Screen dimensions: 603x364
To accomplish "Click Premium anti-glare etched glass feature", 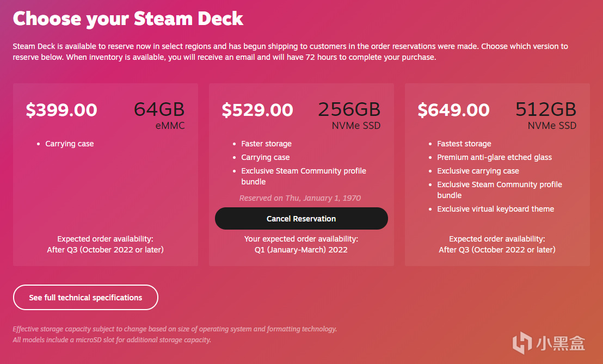I will 494,157.
